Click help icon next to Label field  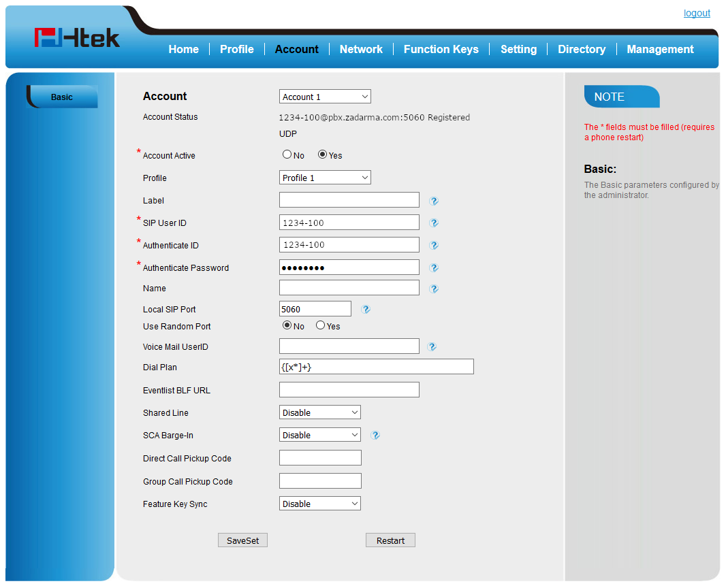tap(434, 201)
